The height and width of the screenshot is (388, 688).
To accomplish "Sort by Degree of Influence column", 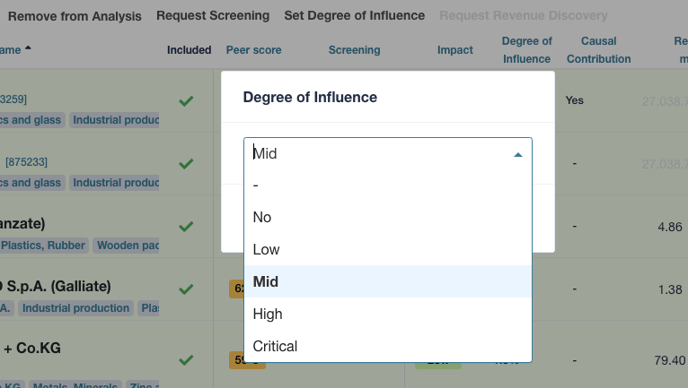I will (527, 50).
